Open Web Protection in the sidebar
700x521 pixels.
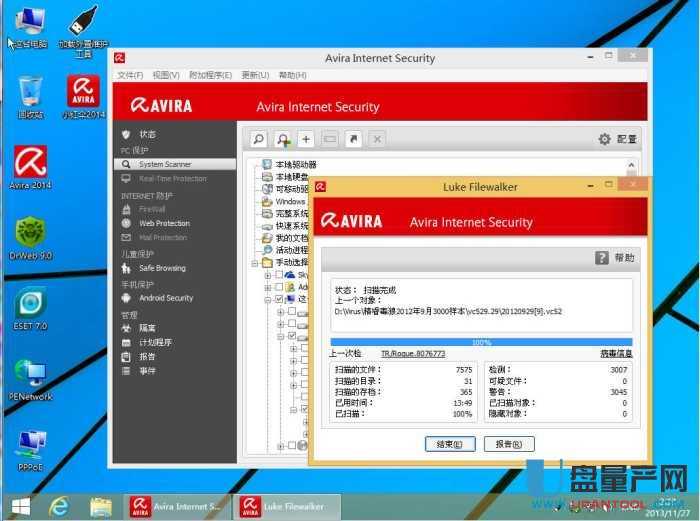164,223
